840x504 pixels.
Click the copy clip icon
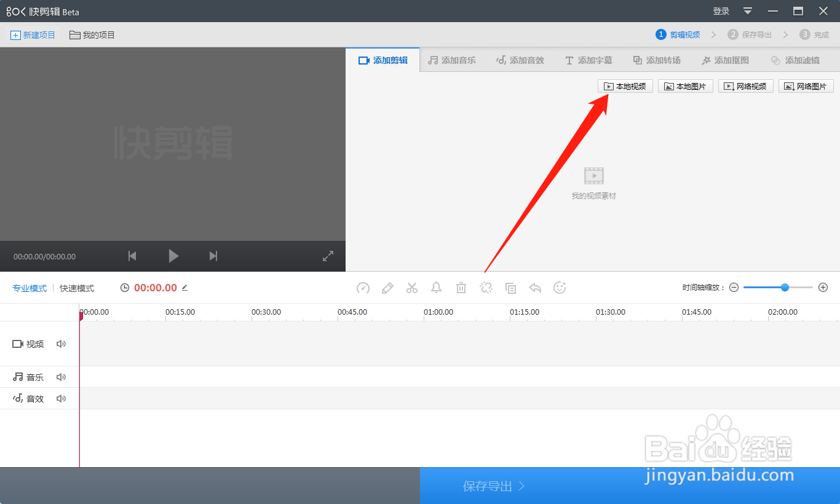510,287
